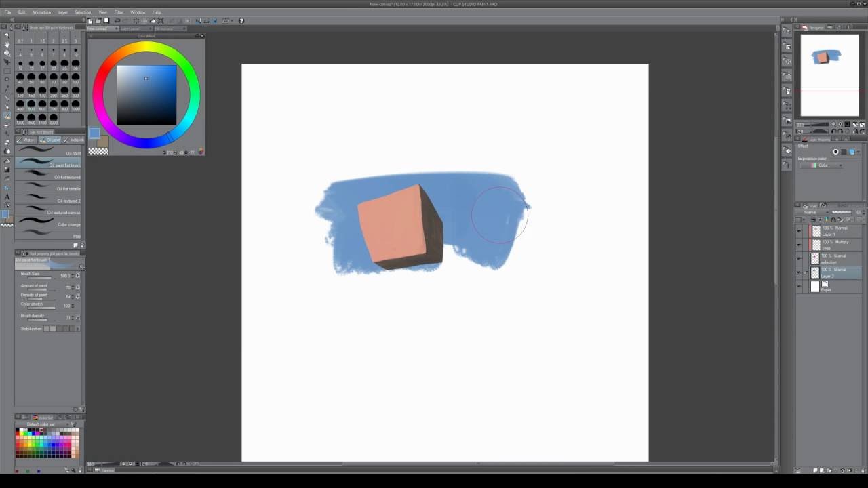Image resolution: width=868 pixels, height=488 pixels.
Task: Open the snap options dropdown in command bar
Action: coord(232,21)
